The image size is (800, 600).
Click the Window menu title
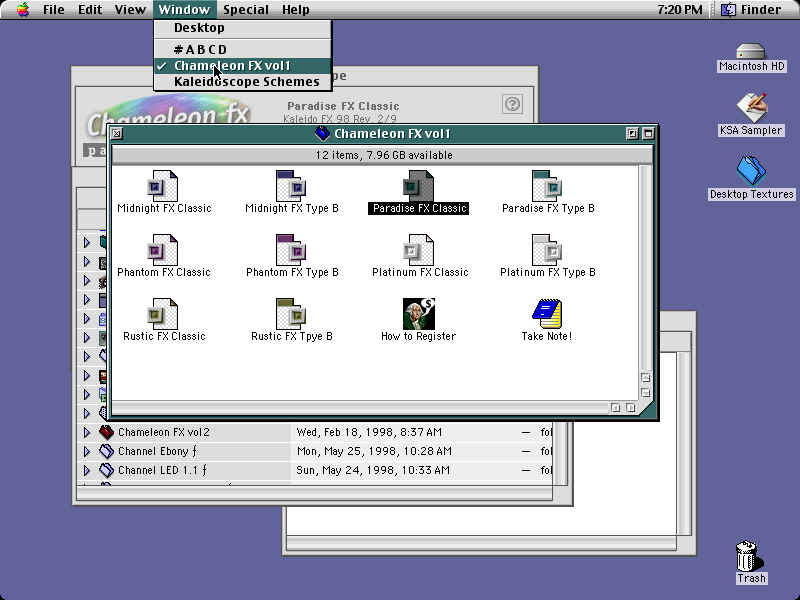[184, 9]
